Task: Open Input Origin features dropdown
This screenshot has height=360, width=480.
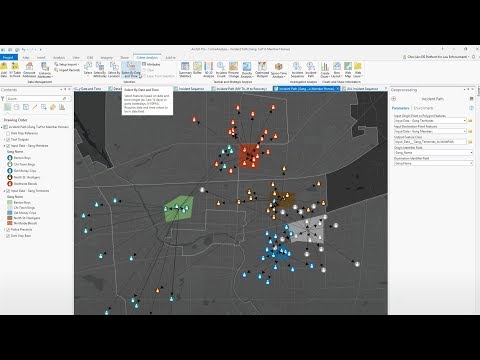Action: tap(464, 120)
